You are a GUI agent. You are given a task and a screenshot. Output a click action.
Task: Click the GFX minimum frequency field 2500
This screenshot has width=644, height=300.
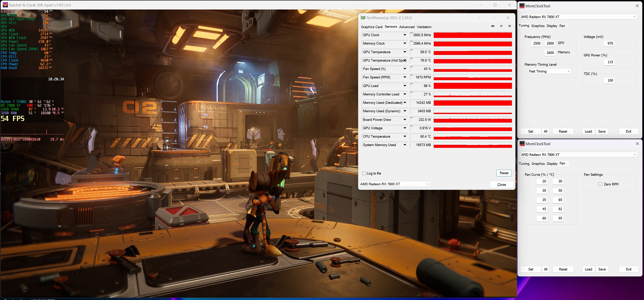point(537,43)
